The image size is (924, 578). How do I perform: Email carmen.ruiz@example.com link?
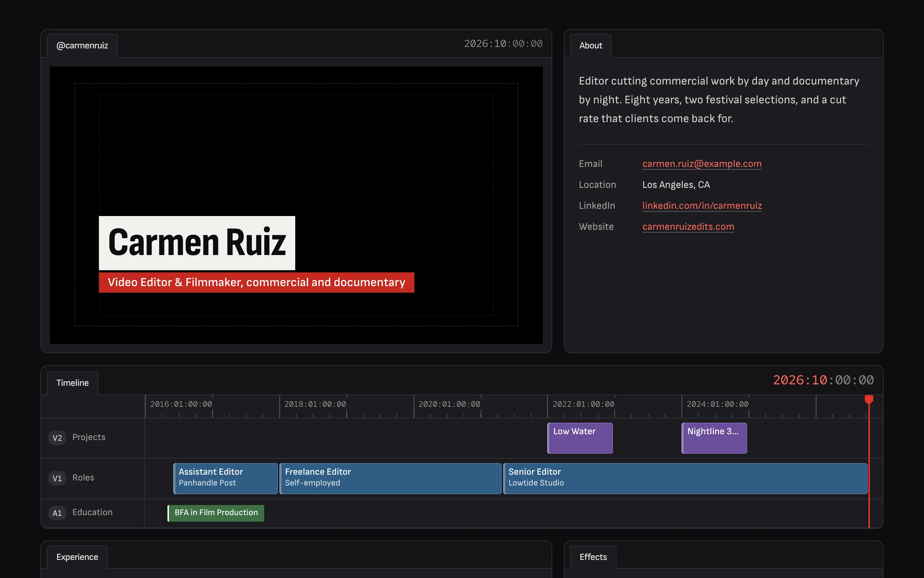[x=702, y=164]
